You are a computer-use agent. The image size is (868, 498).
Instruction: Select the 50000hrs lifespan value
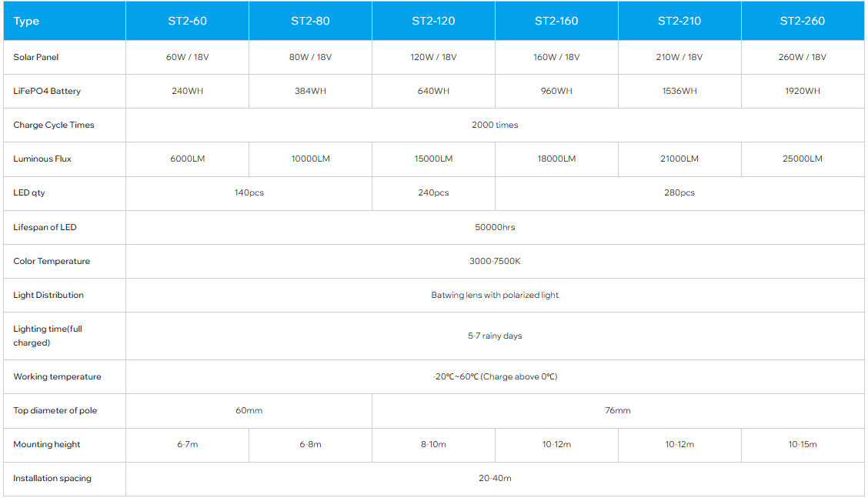point(495,227)
